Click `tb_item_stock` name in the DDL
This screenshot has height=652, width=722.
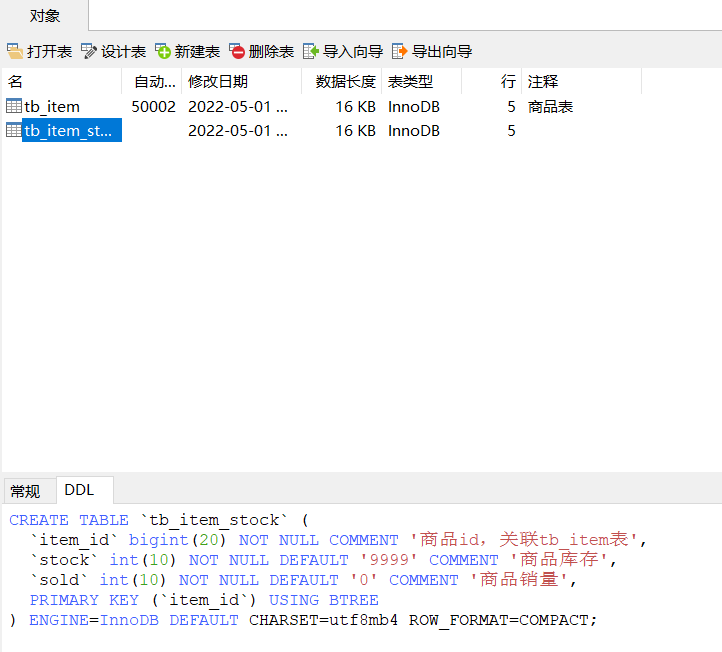(214, 520)
